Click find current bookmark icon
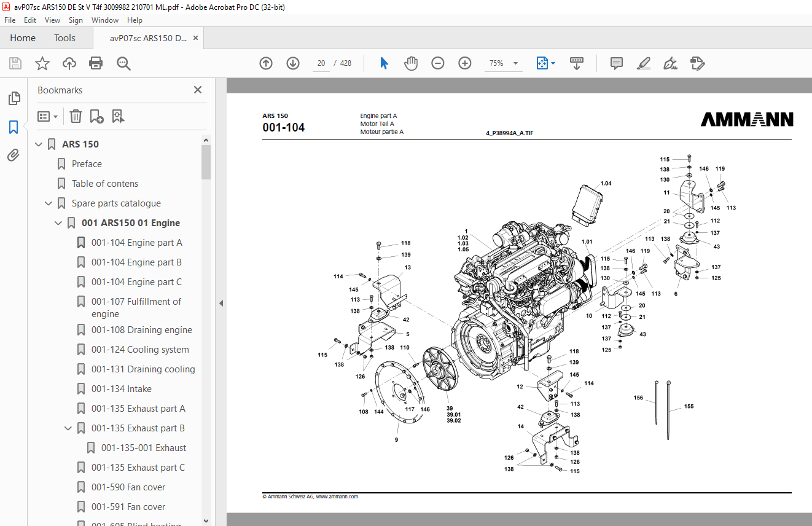812x526 pixels. tap(119, 116)
